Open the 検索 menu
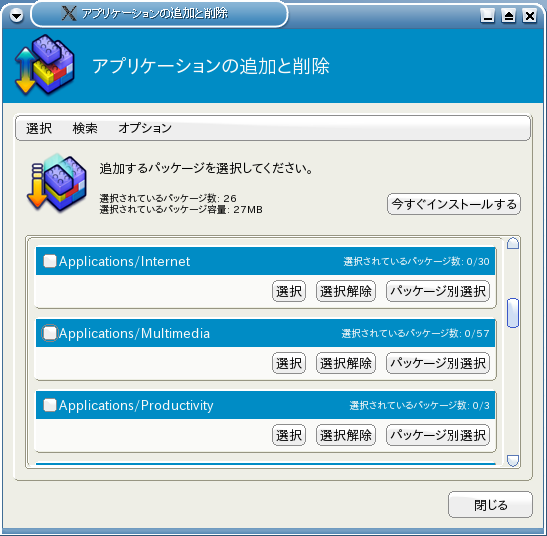 (x=85, y=128)
